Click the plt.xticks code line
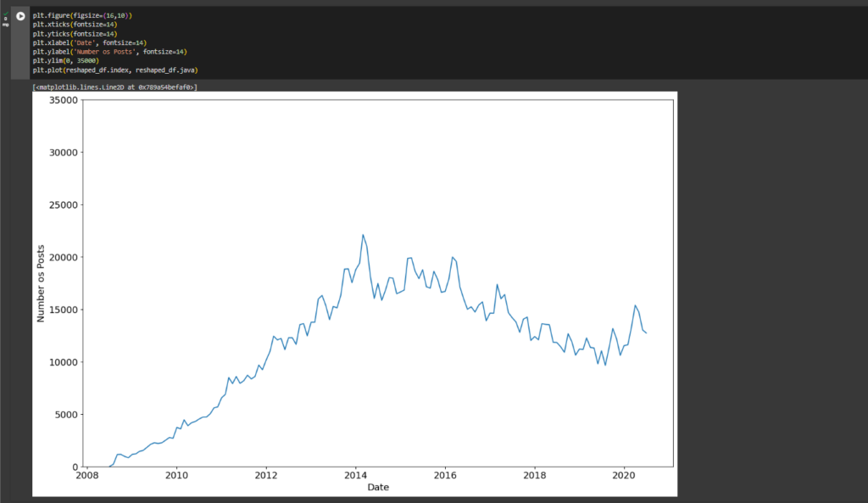This screenshot has width=868, height=503. (75, 25)
